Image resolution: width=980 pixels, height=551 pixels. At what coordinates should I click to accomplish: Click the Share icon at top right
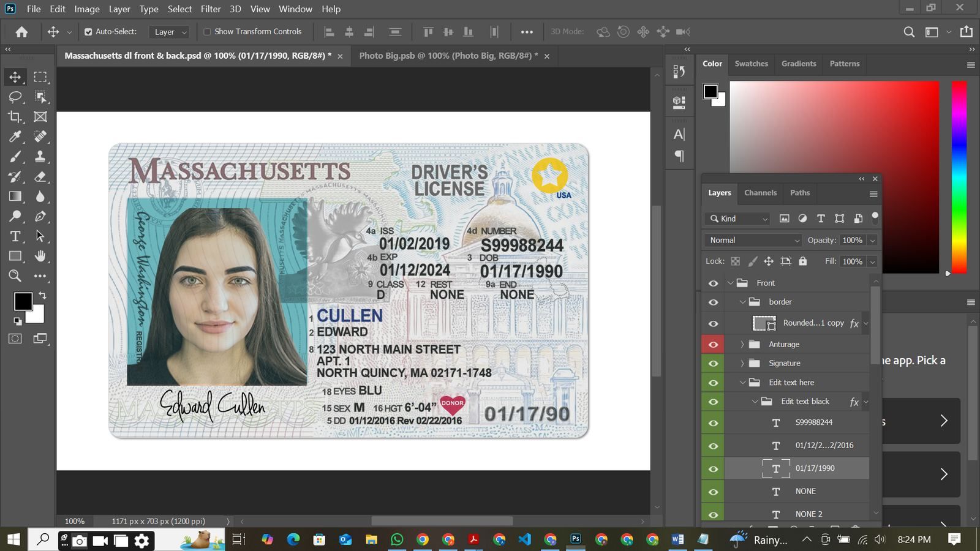pos(967,32)
